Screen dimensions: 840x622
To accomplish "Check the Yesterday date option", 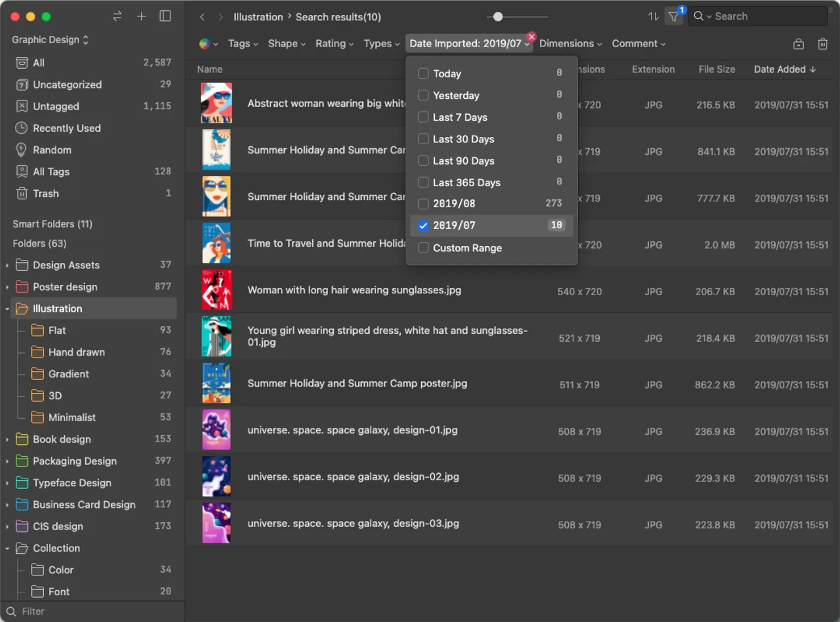I will click(423, 95).
